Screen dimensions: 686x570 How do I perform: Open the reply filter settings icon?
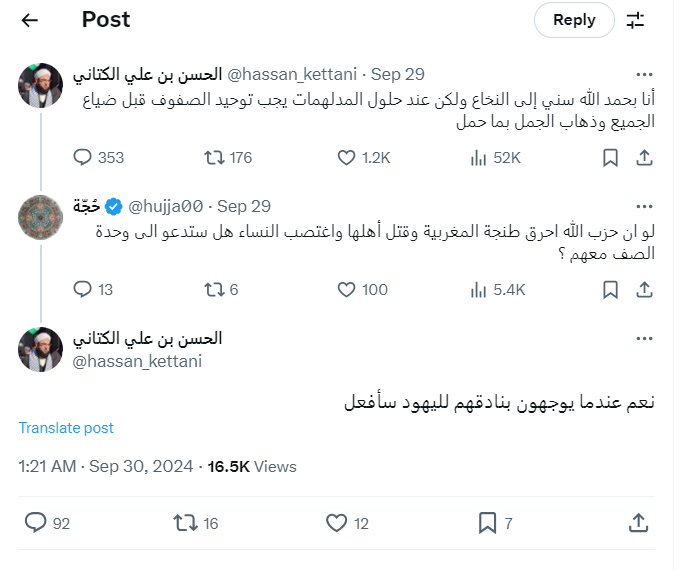click(x=636, y=20)
